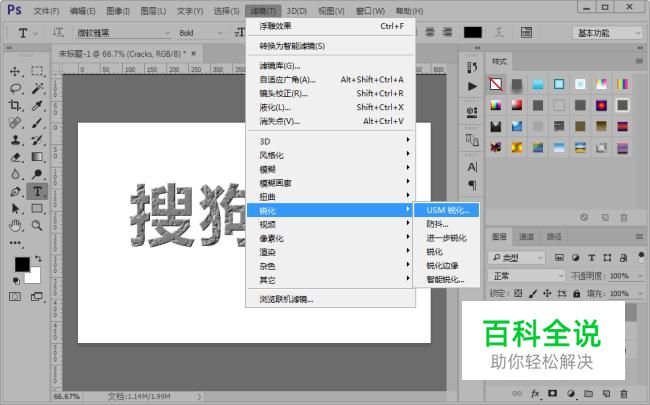This screenshot has height=405, width=650.
Task: Toggle text orientation button
Action: coord(58,32)
